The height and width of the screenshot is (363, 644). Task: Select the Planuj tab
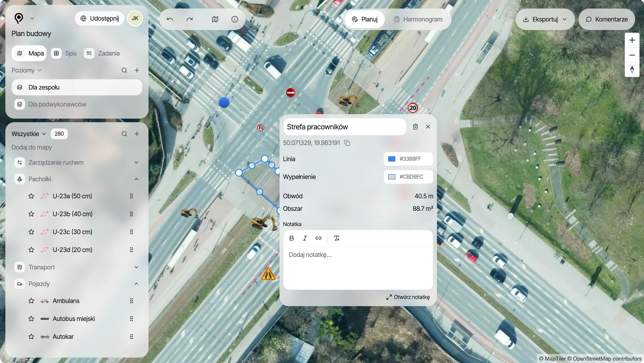pyautogui.click(x=365, y=19)
